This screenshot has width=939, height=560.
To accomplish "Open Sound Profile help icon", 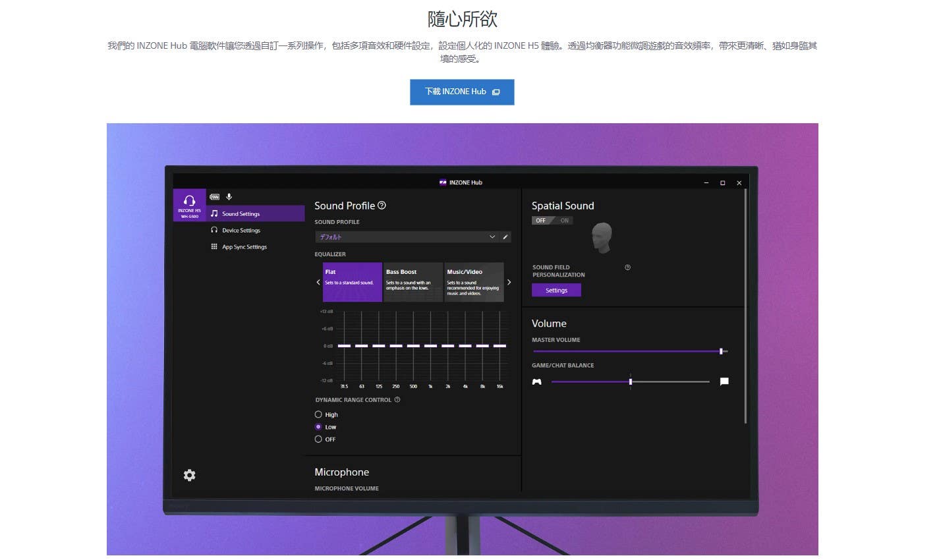I will point(382,206).
